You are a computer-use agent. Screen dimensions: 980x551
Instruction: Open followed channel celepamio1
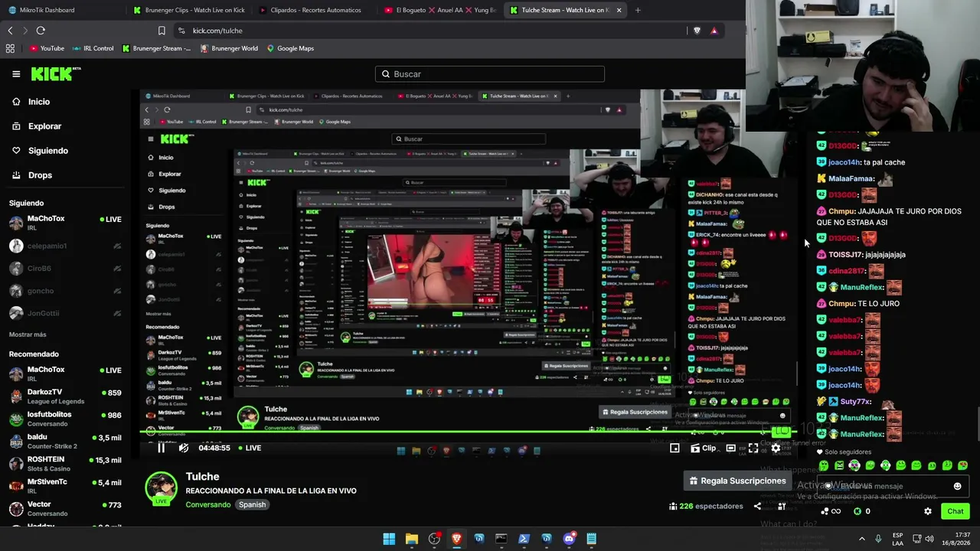pos(65,246)
